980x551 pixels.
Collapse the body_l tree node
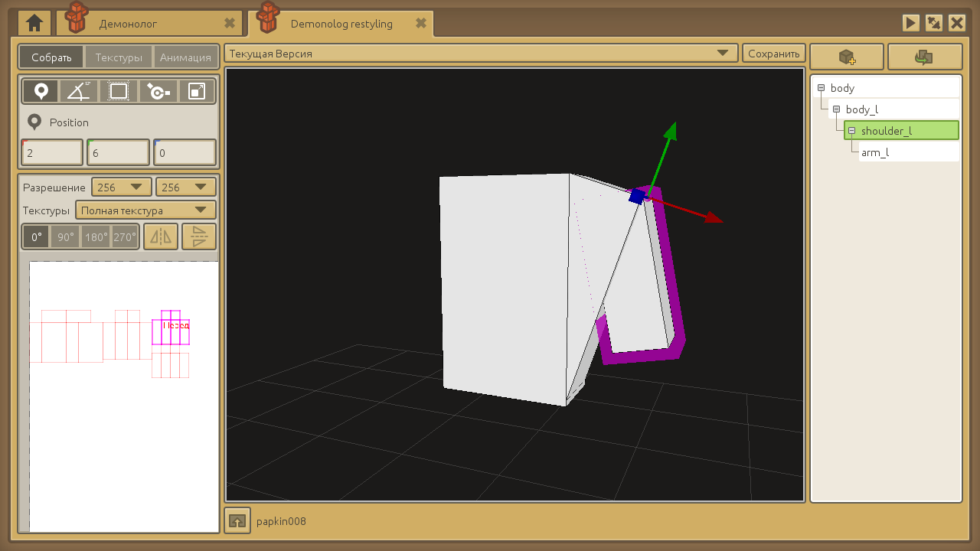[x=836, y=109]
